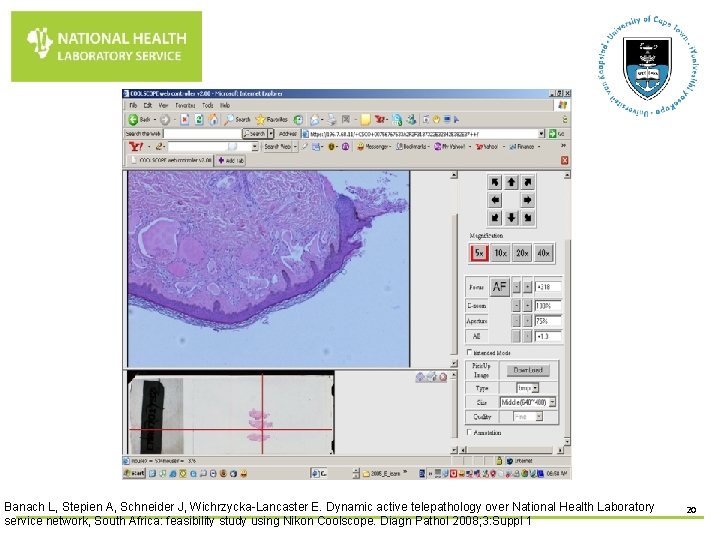Open the Quality dropdown
Viewport: 720px width, 540px height.
(x=528, y=417)
